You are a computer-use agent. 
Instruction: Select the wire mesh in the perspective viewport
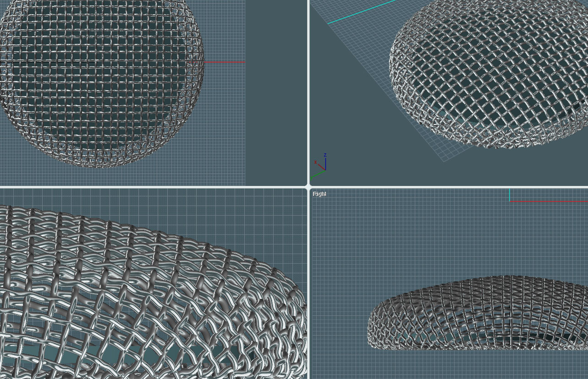coord(489,73)
